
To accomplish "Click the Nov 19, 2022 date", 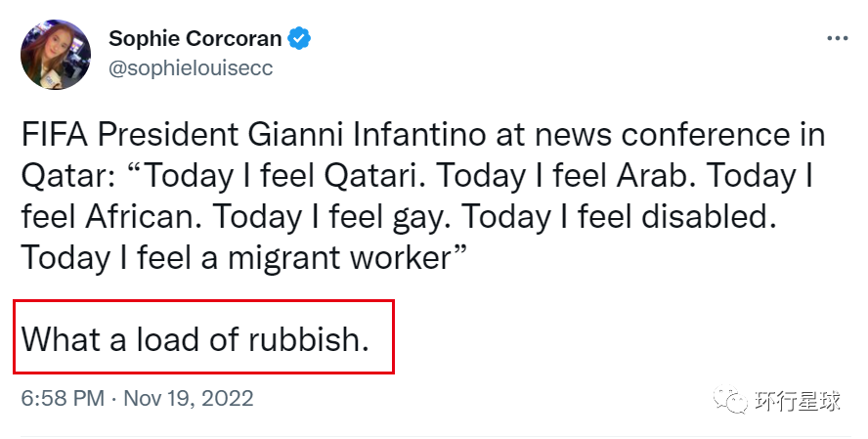I will [x=190, y=399].
